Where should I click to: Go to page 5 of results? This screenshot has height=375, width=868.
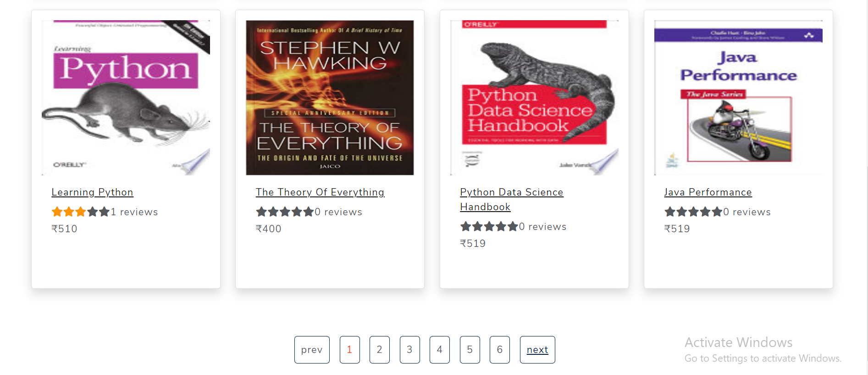click(470, 349)
